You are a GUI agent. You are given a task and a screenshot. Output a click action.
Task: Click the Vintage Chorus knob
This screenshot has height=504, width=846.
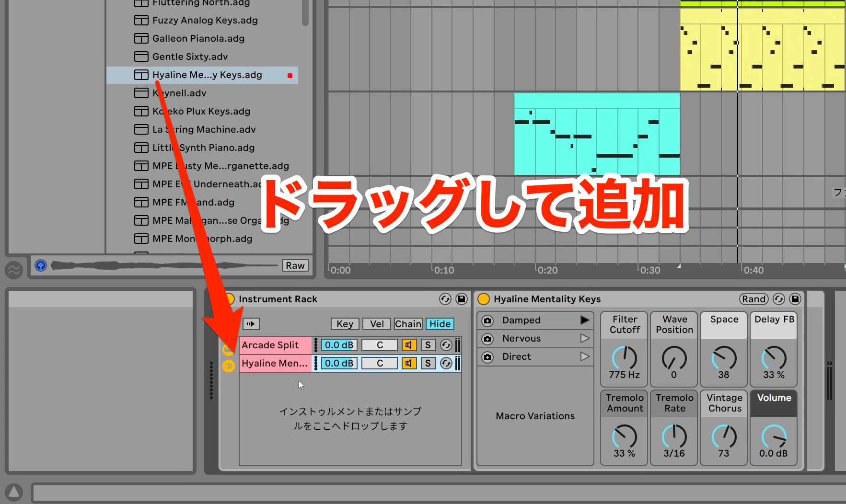[724, 436]
